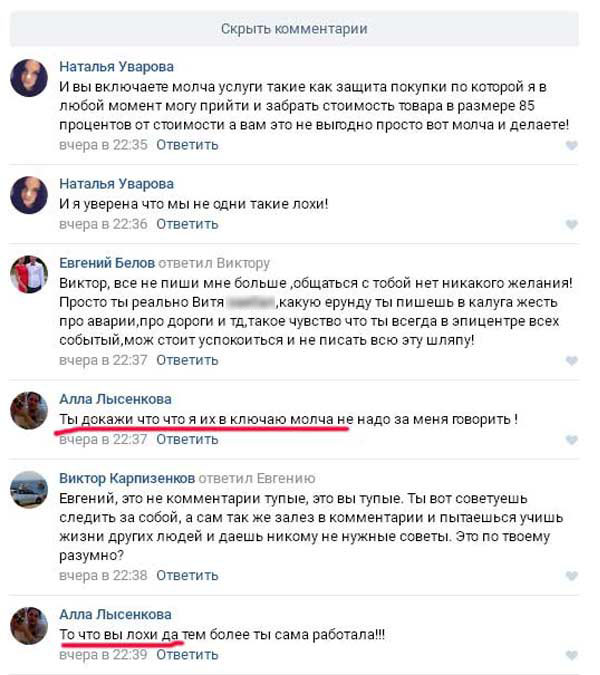This screenshot has width=600, height=675.
Task: Like Виктор Карпизенков's comment heart icon
Action: (571, 576)
